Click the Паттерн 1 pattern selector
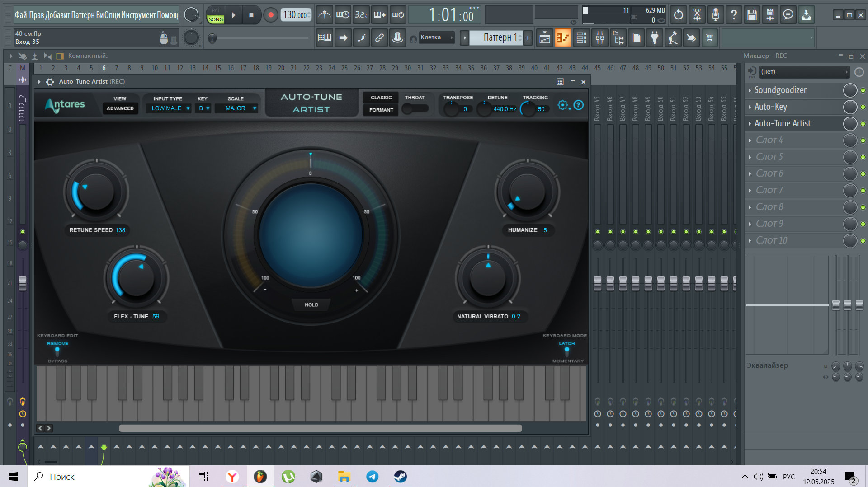The width and height of the screenshot is (868, 487). coord(496,38)
